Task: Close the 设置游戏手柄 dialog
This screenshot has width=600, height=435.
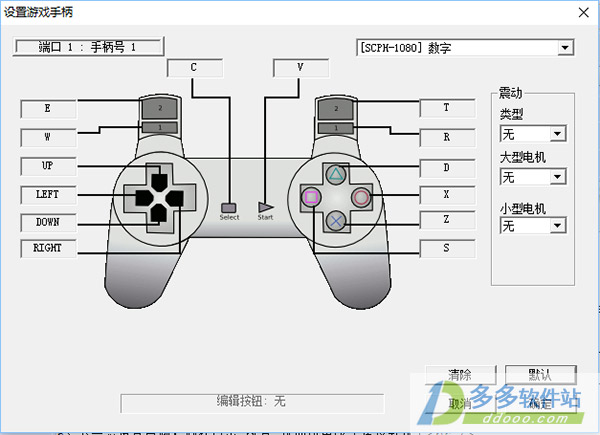Action: (584, 13)
